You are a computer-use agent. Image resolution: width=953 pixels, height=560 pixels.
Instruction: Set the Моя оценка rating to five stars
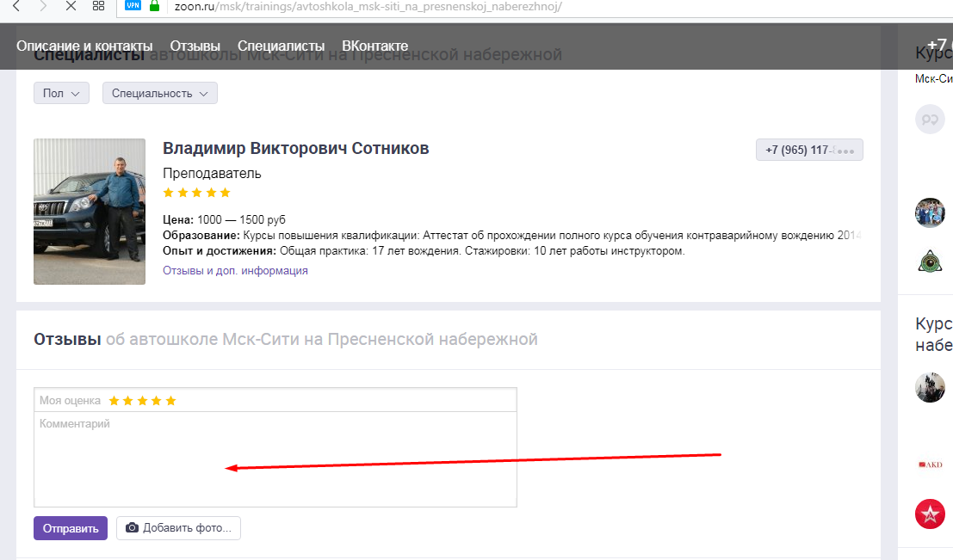(170, 401)
